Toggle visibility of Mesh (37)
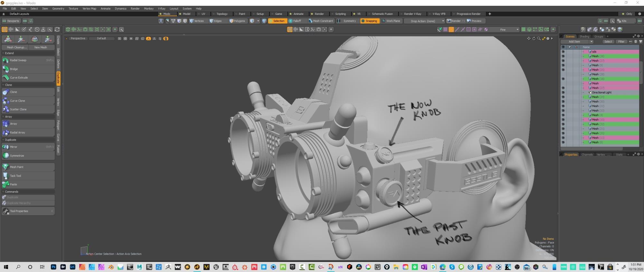The image size is (644, 272). pos(563,61)
